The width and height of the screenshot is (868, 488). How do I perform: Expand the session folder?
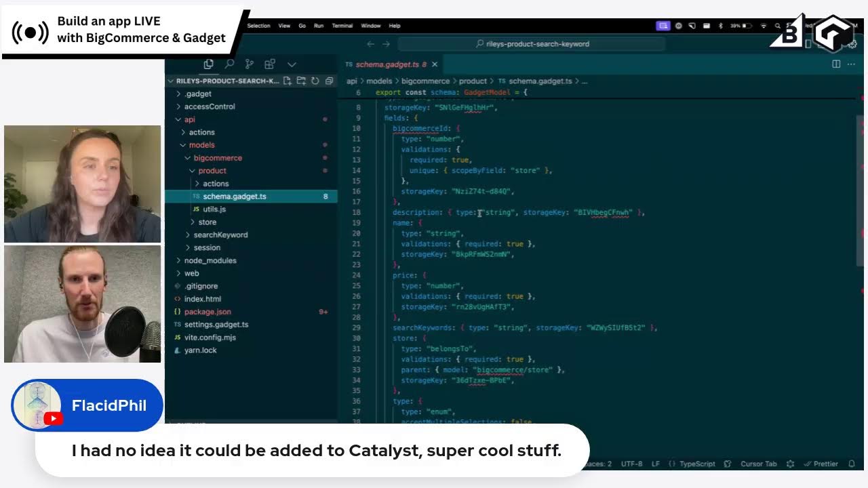(251, 247)
